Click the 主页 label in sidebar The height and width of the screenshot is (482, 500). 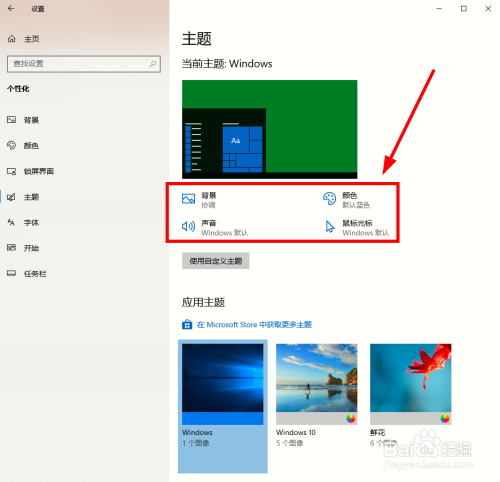pyautogui.click(x=32, y=39)
